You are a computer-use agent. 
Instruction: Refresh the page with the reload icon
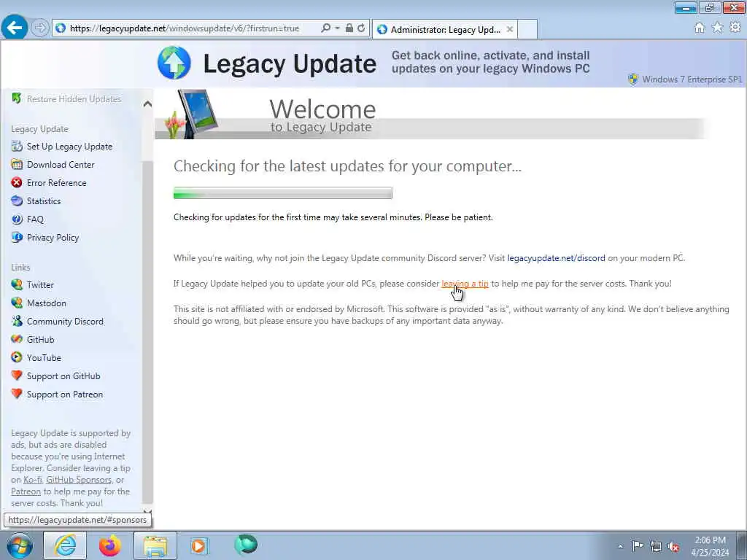(361, 28)
